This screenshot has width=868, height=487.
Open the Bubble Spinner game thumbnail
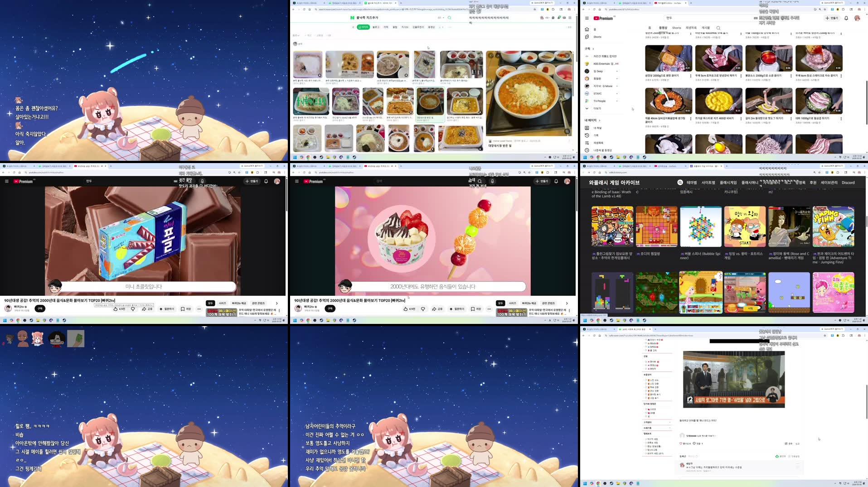701,227
